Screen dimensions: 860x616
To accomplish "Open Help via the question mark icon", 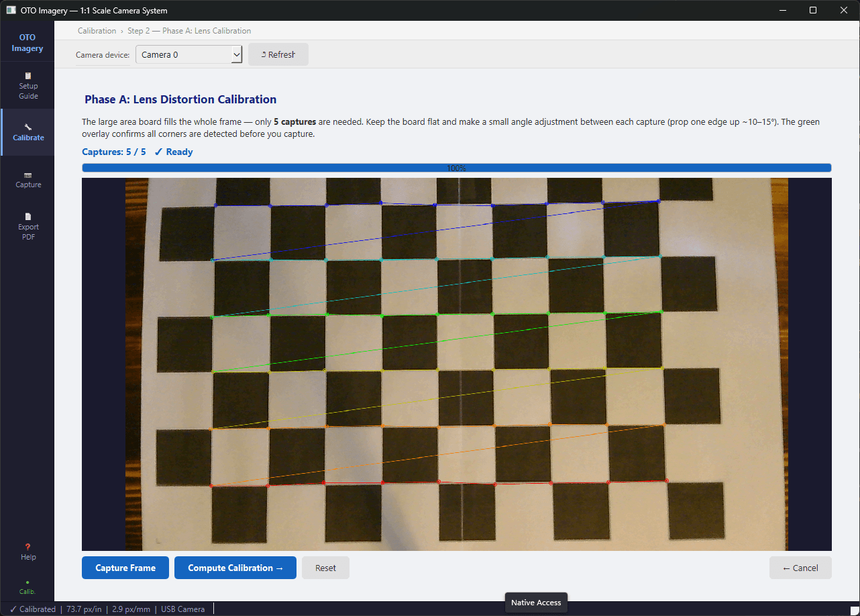I will (x=28, y=551).
